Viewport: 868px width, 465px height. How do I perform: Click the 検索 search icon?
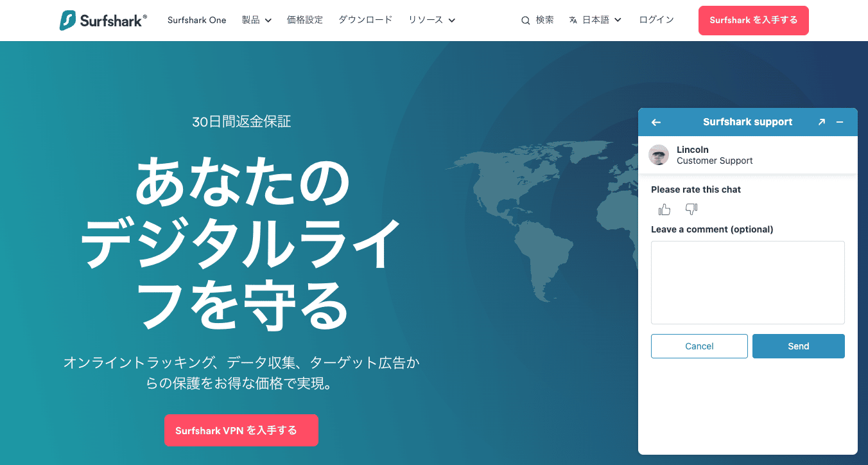(x=526, y=21)
